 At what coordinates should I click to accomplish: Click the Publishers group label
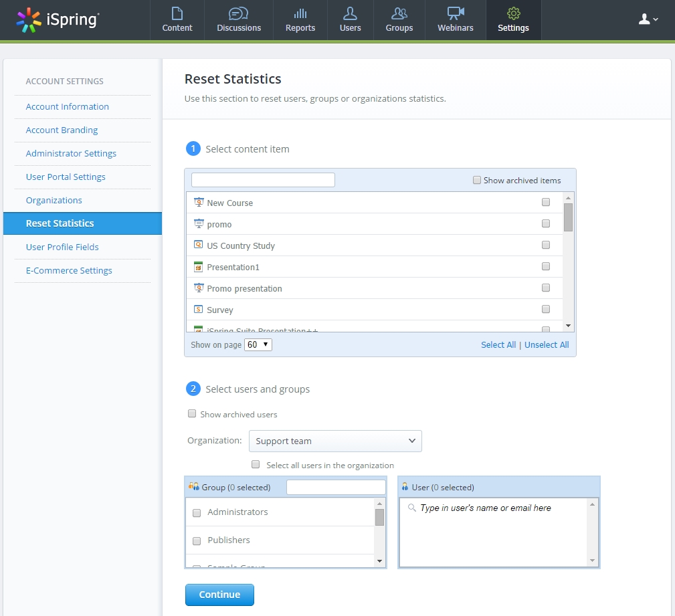click(229, 540)
